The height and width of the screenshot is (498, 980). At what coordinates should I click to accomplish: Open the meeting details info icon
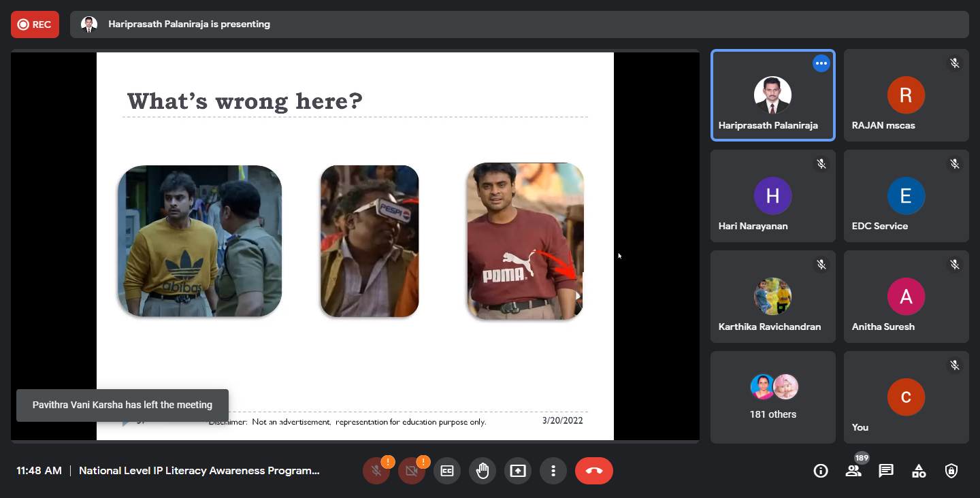click(821, 471)
